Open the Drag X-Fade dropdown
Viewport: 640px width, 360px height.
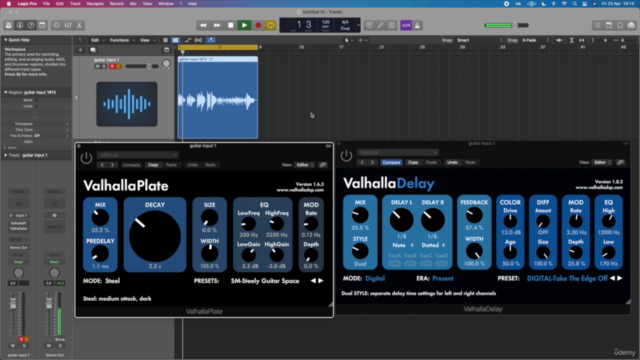click(x=536, y=40)
